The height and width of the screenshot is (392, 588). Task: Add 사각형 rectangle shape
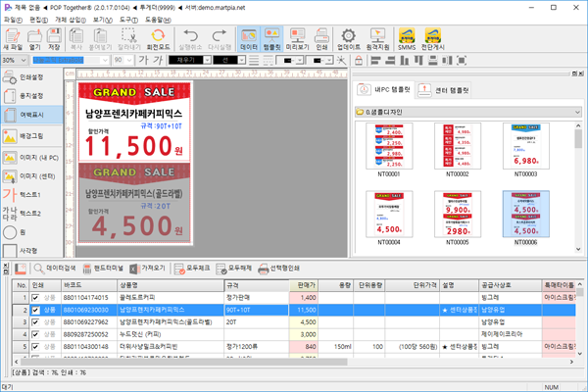point(32,250)
